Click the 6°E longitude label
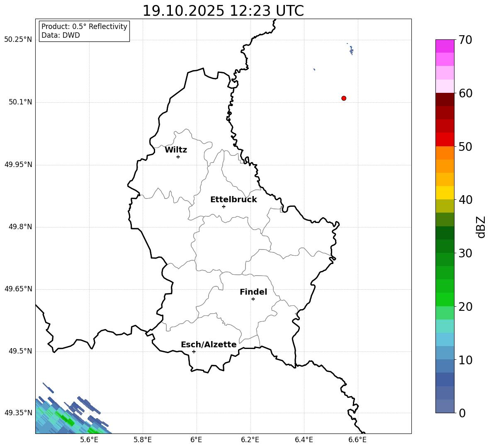 click(196, 440)
